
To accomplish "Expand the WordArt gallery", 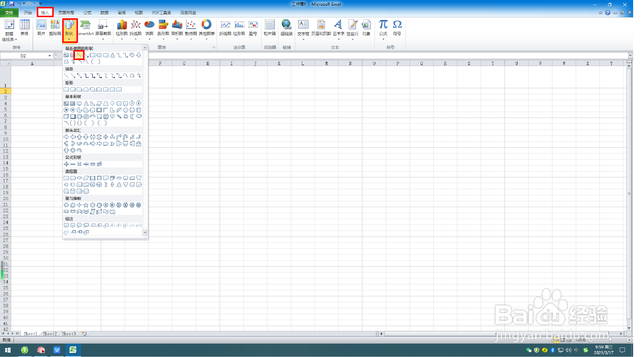I will pyautogui.click(x=339, y=30).
